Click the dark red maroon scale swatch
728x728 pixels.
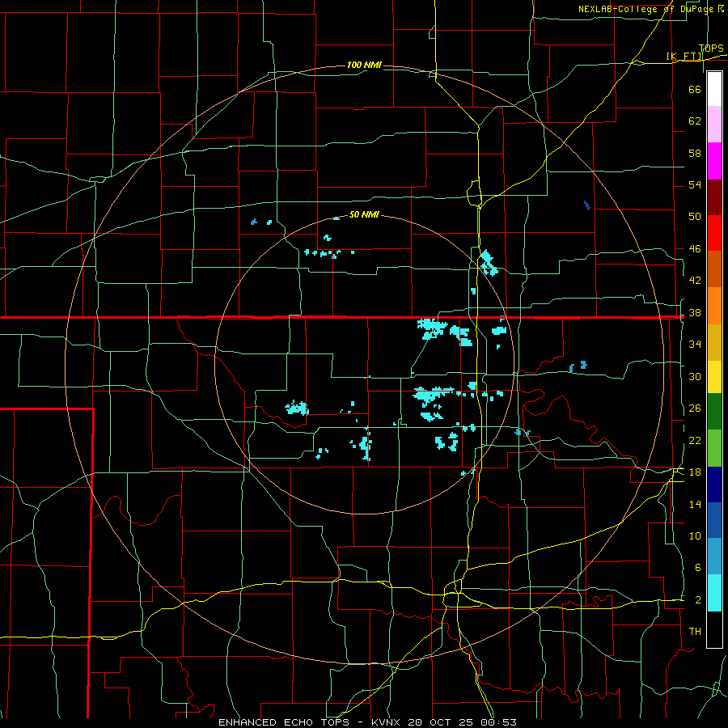714,197
